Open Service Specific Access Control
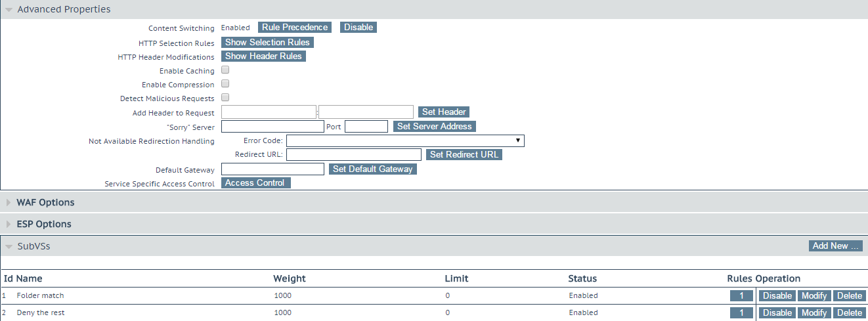This screenshot has width=868, height=321. pos(255,182)
